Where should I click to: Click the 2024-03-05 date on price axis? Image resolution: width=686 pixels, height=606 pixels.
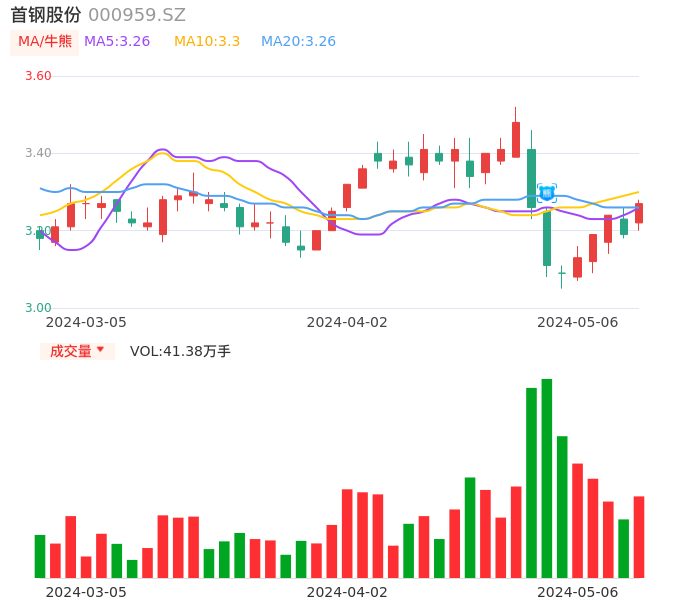click(x=86, y=322)
